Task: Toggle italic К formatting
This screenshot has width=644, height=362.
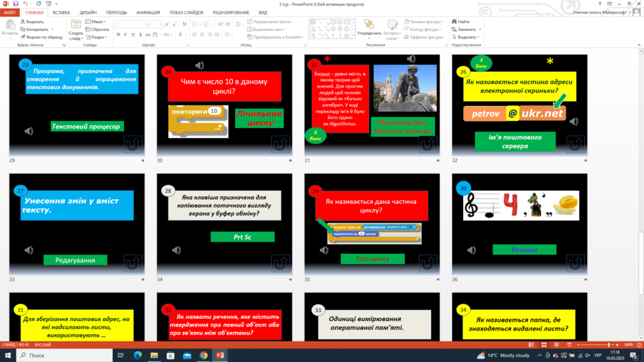Action: click(125, 35)
